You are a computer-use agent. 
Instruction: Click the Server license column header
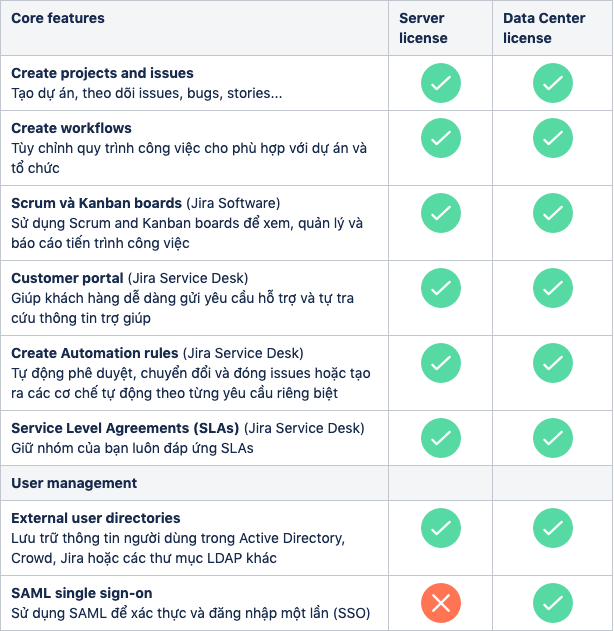point(423,28)
